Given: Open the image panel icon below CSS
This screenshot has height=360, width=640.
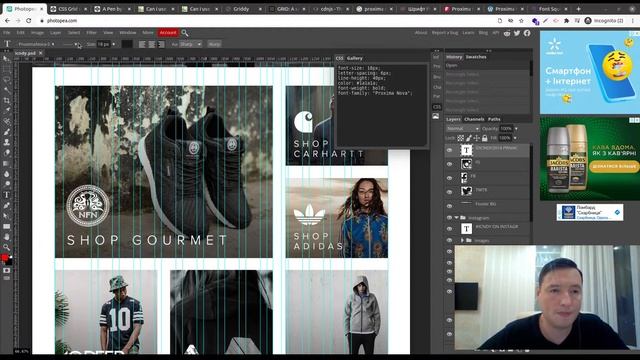Looking at the screenshot, I should click(x=436, y=116).
